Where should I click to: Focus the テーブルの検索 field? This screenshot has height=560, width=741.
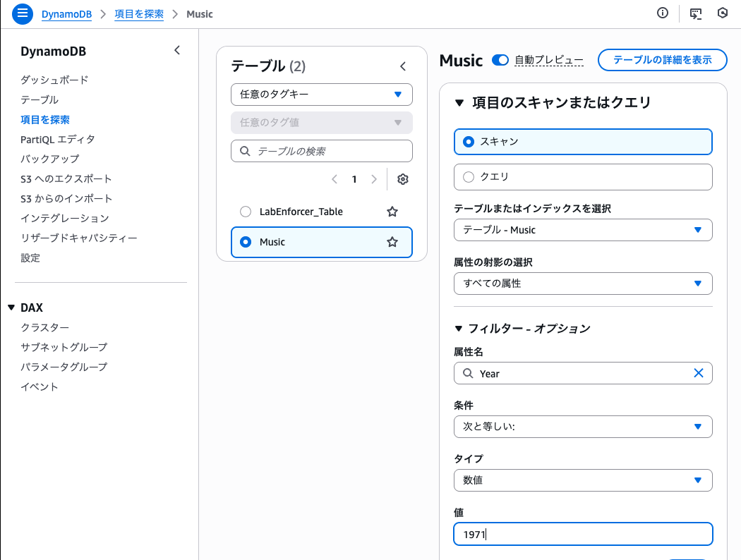click(x=321, y=151)
